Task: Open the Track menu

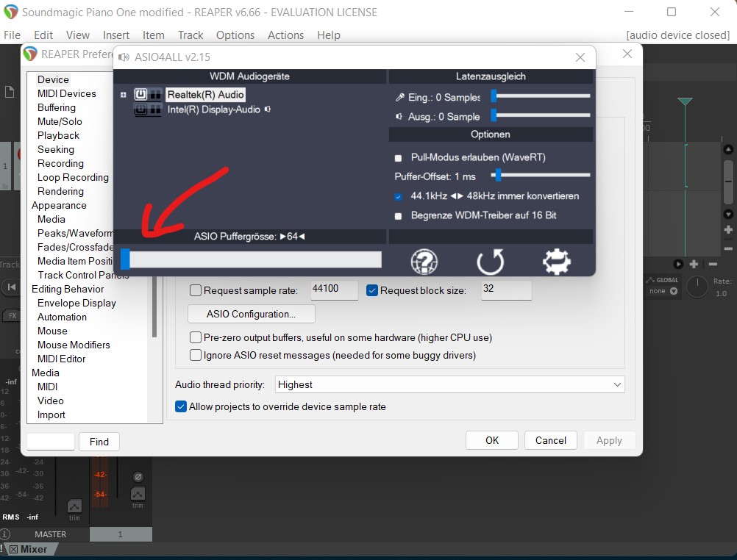Action: pos(191,35)
